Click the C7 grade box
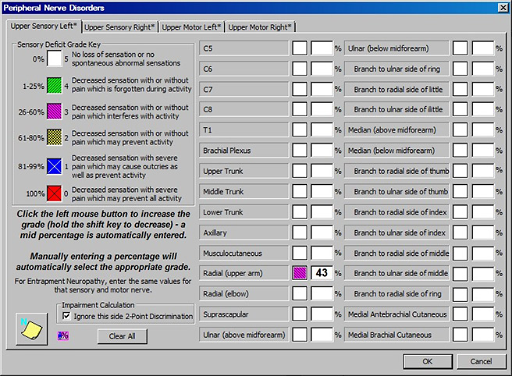This screenshot has height=376, width=512. coord(300,89)
